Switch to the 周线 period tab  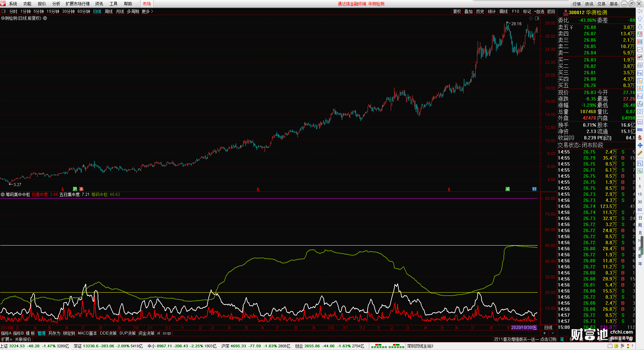(109, 11)
